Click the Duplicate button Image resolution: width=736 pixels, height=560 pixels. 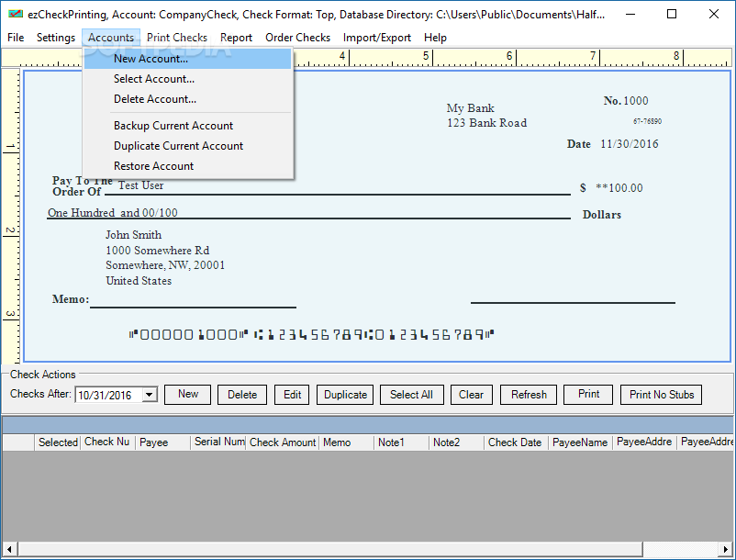345,395
